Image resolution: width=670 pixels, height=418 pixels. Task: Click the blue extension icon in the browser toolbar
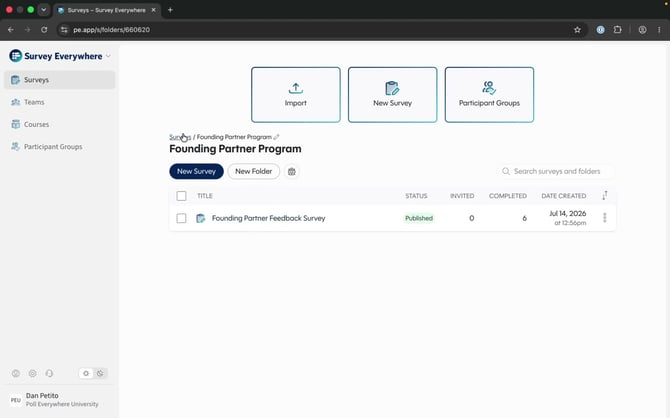point(600,29)
